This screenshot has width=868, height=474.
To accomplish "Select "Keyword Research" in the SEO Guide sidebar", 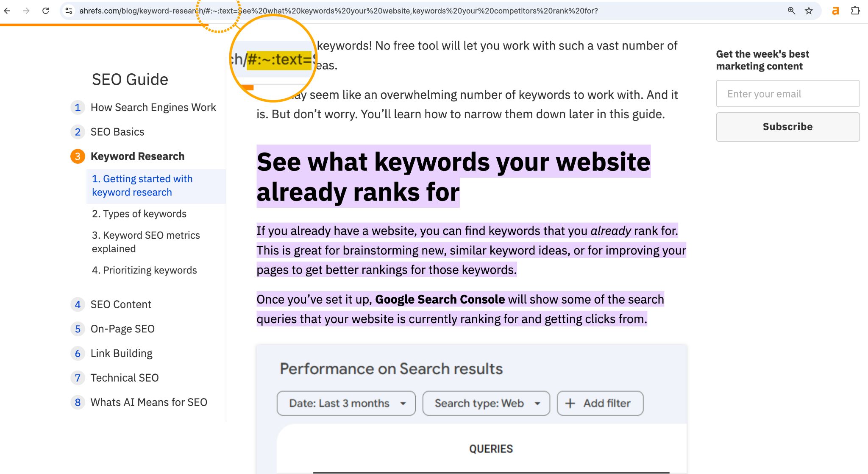I will tap(137, 156).
